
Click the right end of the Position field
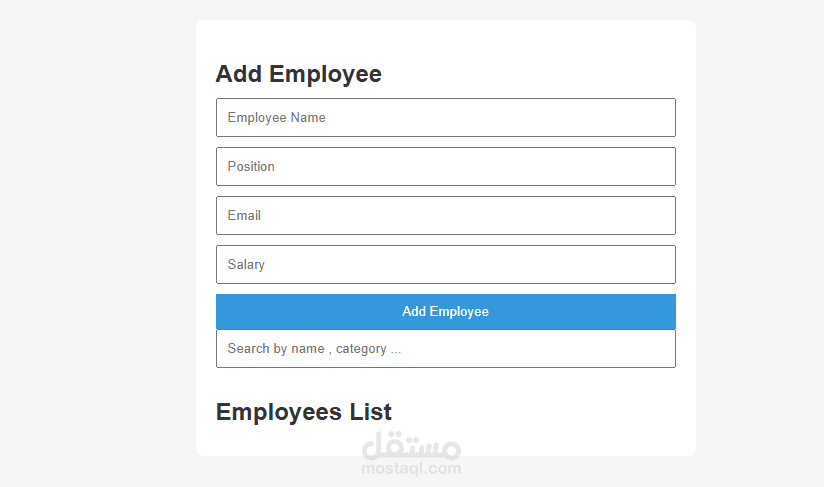[x=660, y=166]
